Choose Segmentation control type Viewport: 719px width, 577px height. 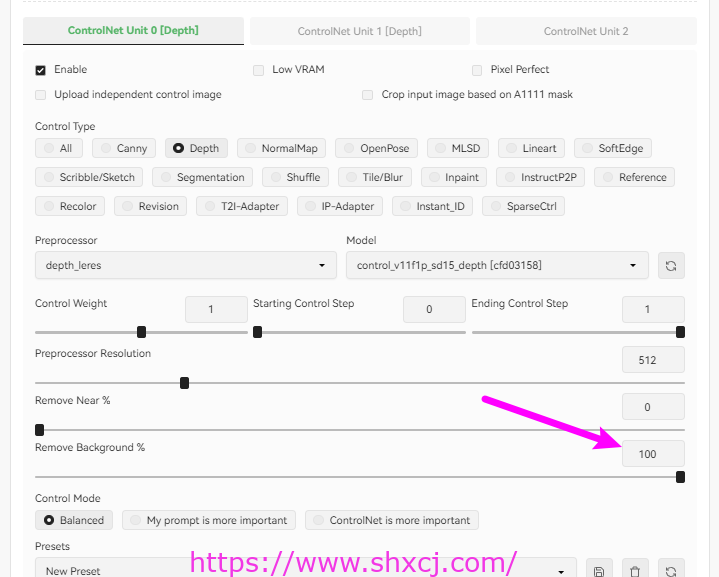[202, 177]
